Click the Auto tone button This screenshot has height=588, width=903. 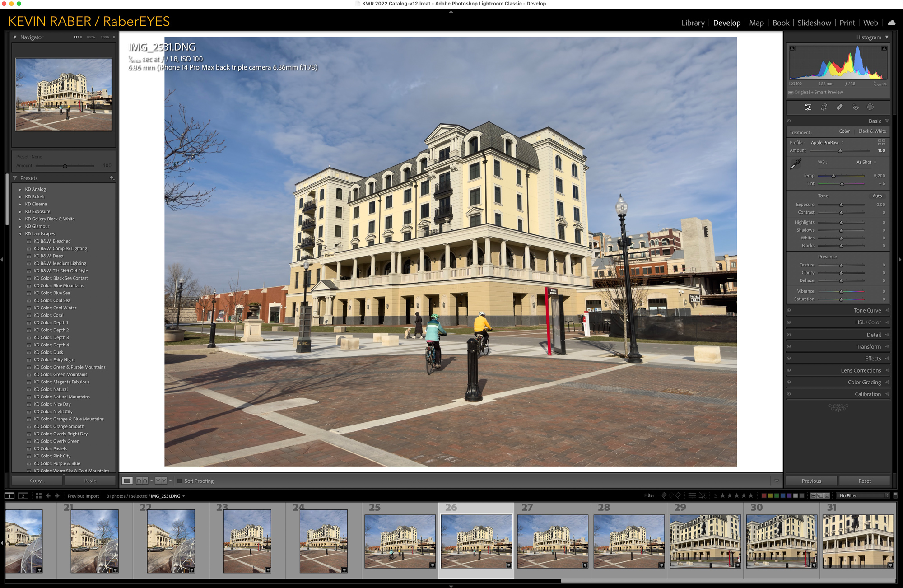click(877, 196)
